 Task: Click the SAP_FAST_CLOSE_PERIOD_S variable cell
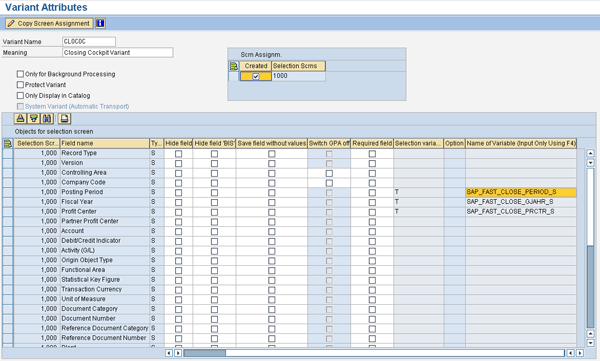(521, 192)
